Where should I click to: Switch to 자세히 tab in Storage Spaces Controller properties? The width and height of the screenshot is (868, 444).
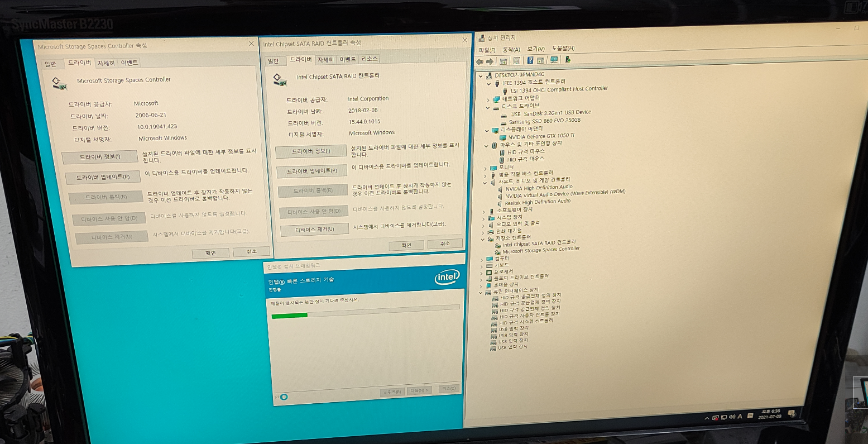pos(105,63)
